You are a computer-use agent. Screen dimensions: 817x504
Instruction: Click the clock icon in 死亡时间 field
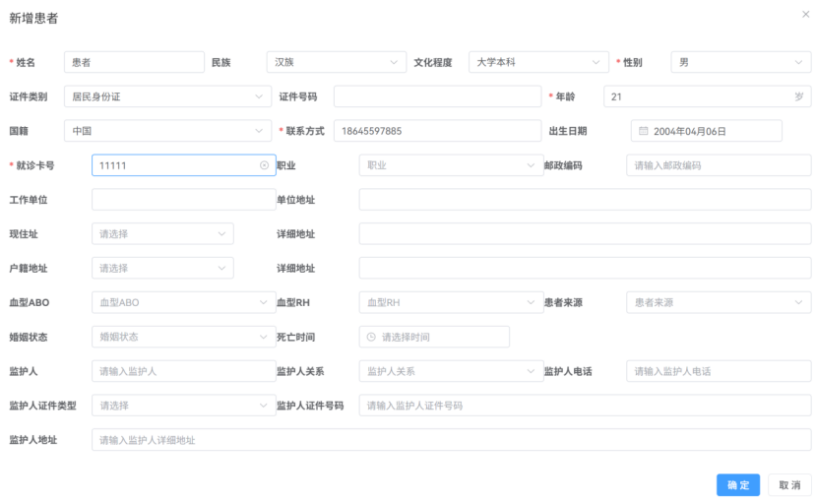pyautogui.click(x=371, y=337)
